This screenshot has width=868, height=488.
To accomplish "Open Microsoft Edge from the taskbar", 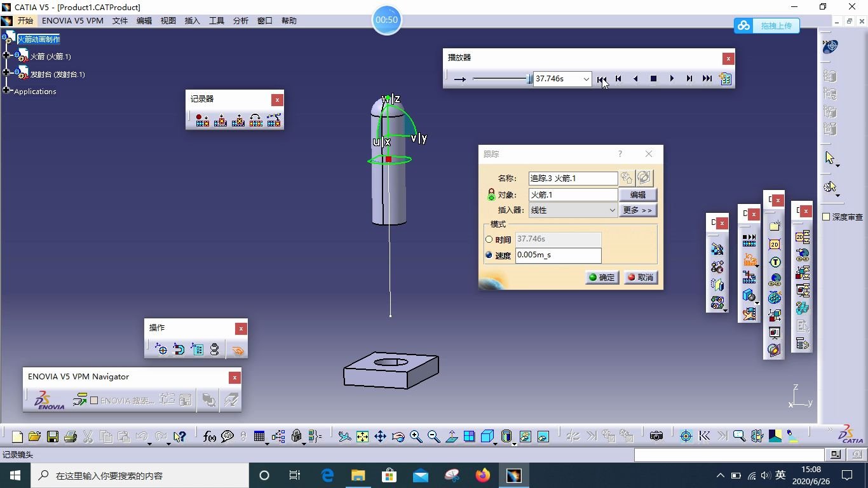I will click(x=328, y=475).
